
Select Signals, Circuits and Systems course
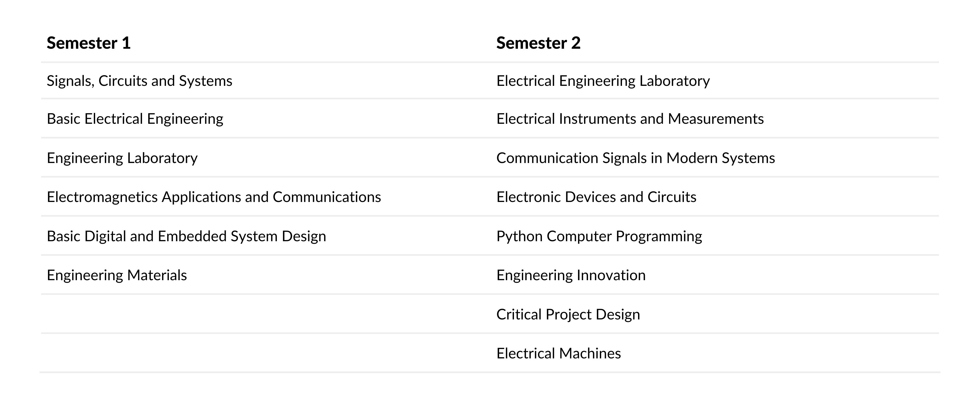140,81
